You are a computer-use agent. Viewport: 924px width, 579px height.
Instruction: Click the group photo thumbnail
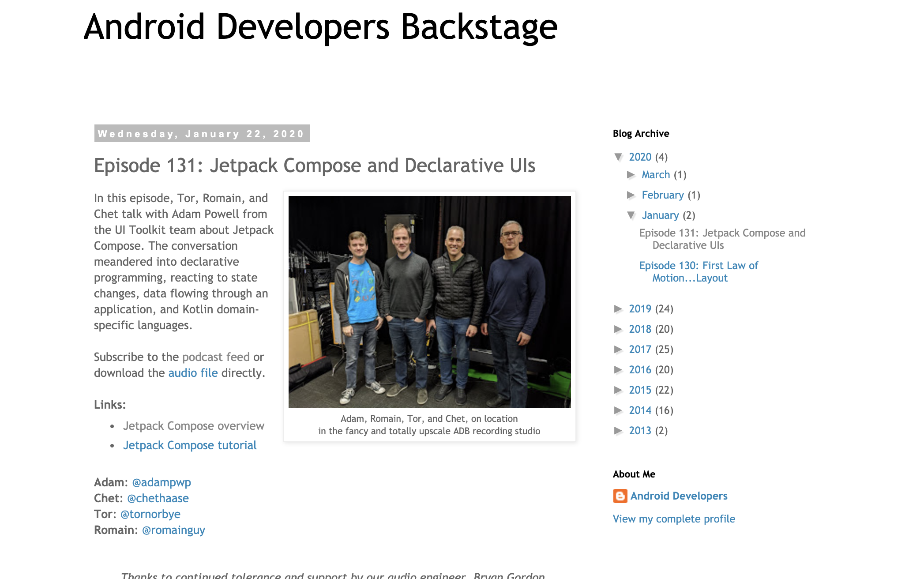(429, 301)
